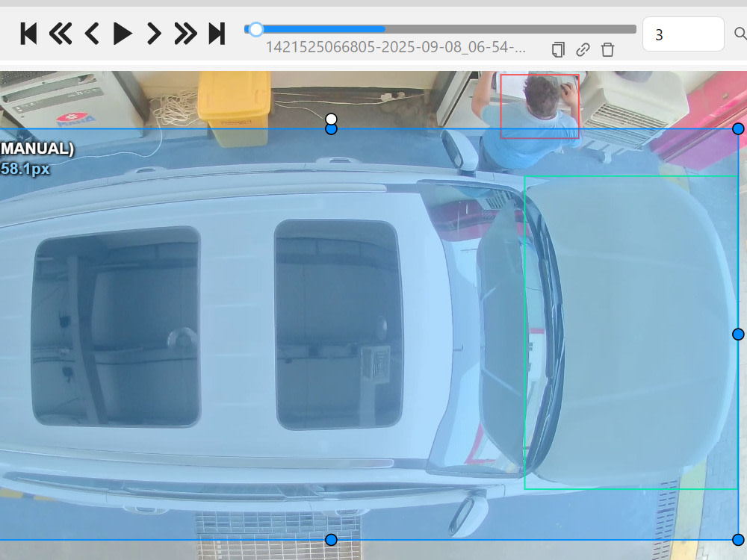The width and height of the screenshot is (747, 560).
Task: Go to the last frame
Action: [x=217, y=34]
